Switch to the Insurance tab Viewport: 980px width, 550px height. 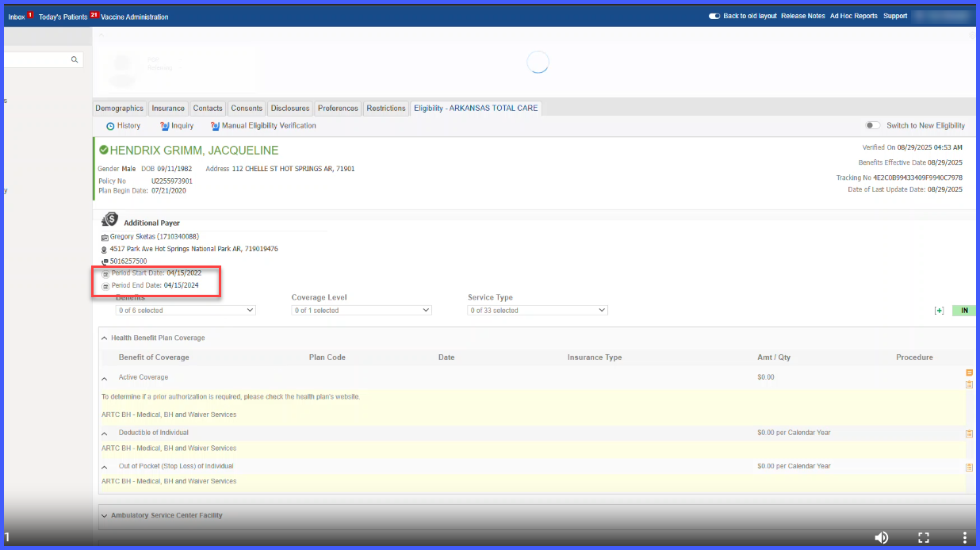coord(168,109)
